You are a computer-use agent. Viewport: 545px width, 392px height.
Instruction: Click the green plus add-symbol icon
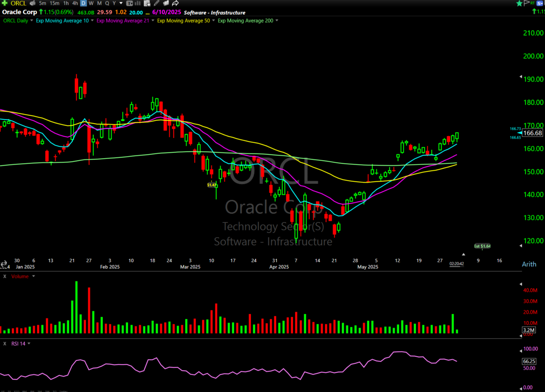5,3
